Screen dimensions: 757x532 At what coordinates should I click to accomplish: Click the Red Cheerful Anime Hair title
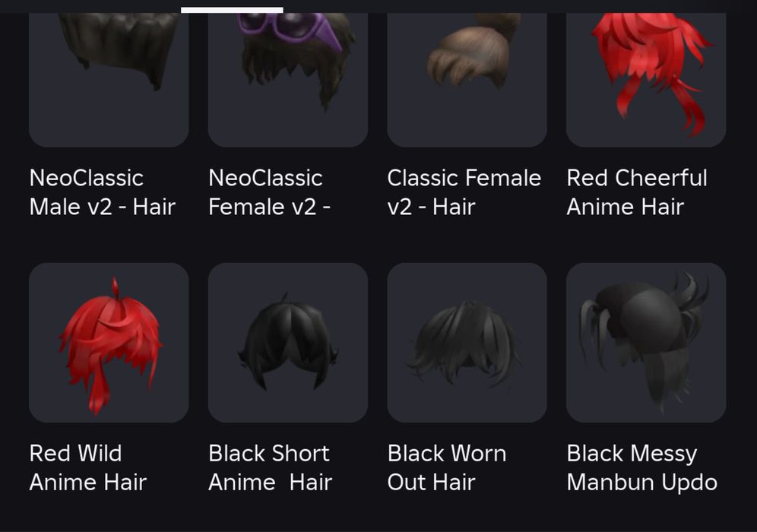pos(637,192)
